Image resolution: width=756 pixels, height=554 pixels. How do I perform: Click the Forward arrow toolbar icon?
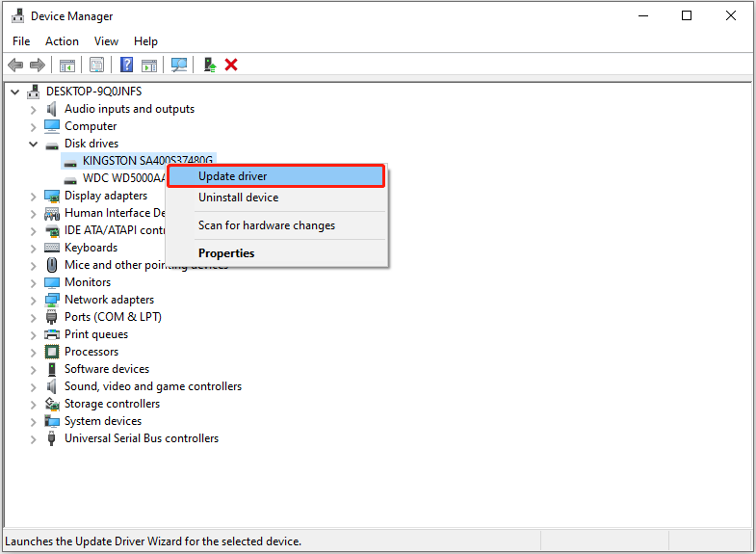click(x=38, y=65)
